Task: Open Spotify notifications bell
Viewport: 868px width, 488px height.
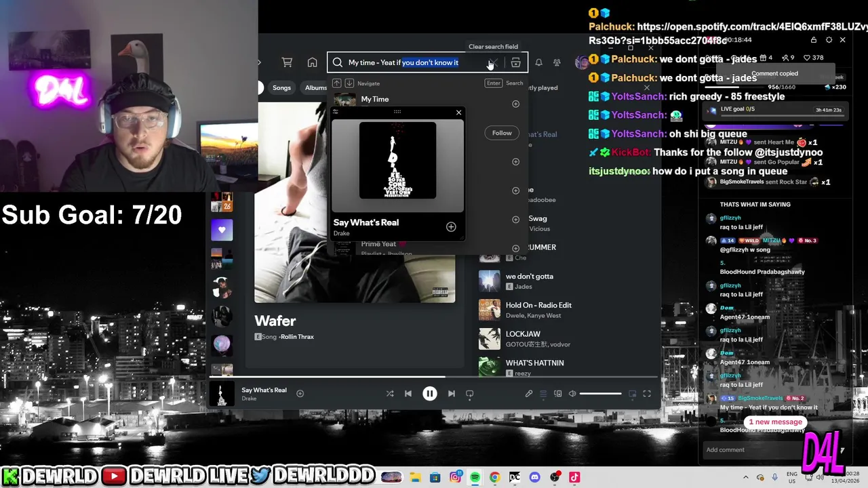Action: tap(538, 62)
